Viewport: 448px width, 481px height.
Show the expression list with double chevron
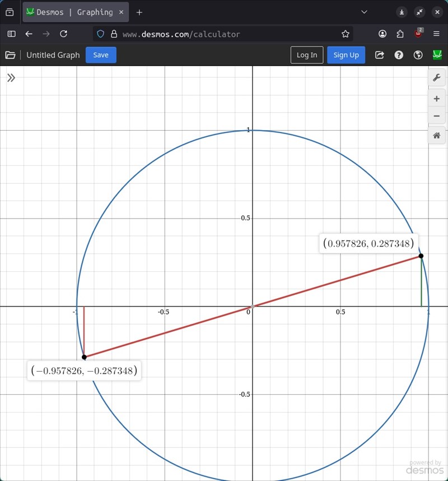(x=11, y=78)
